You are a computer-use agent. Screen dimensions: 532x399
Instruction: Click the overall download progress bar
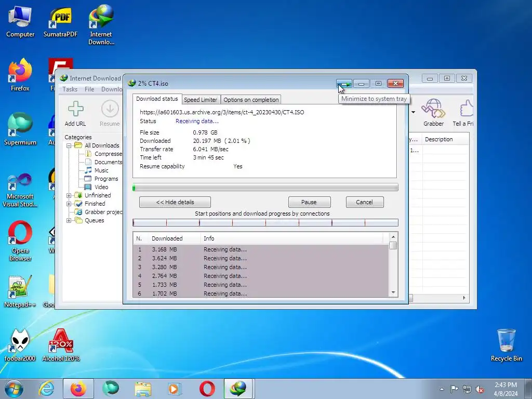[x=265, y=187]
